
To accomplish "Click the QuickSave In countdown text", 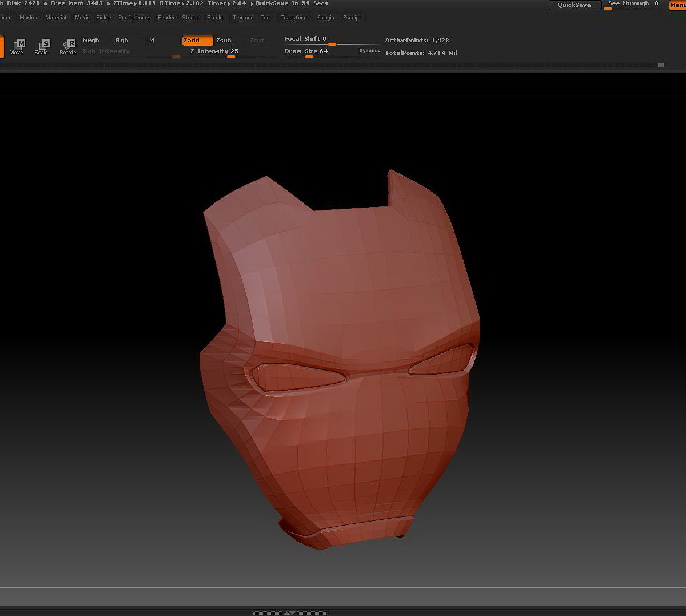I will pos(292,3).
